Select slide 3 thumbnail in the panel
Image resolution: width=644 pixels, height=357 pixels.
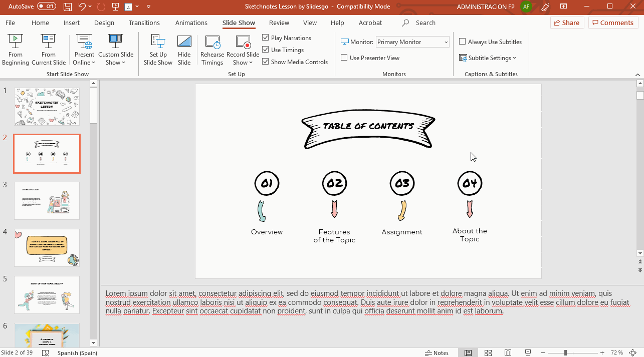(x=47, y=201)
